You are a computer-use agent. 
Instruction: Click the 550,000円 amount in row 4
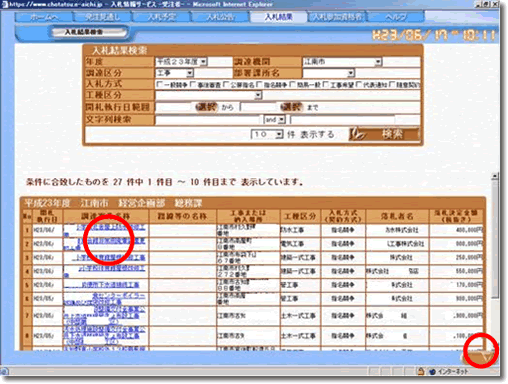(x=469, y=271)
